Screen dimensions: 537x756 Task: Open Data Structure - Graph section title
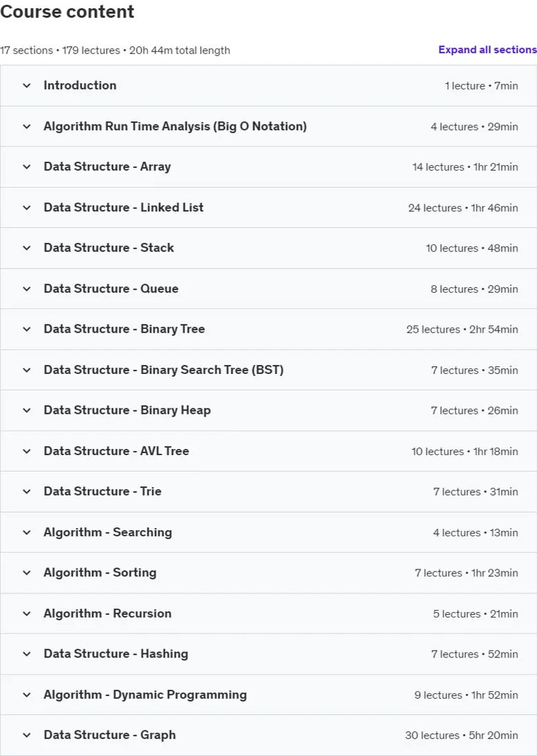coord(109,735)
